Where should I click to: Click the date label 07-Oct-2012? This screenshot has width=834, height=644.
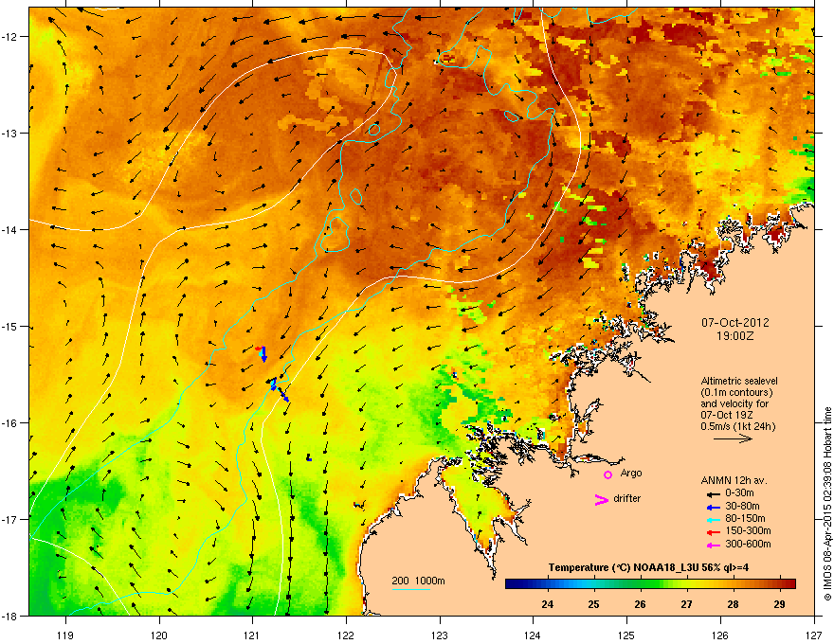click(x=735, y=323)
